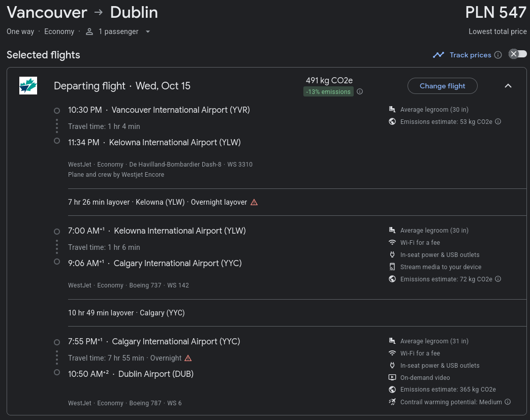The image size is (530, 420).
Task: Click the passenger person icon
Action: [89, 32]
